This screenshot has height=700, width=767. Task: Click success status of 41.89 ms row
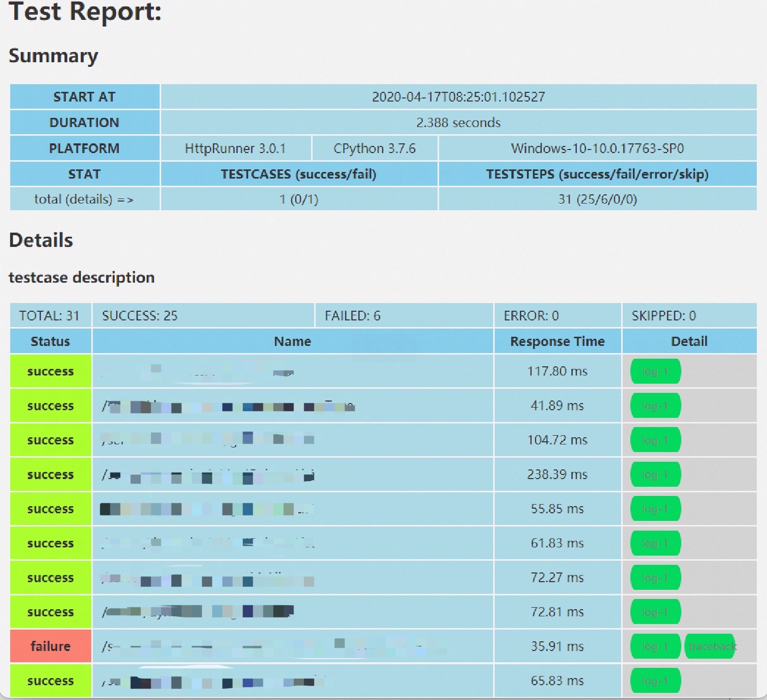click(50, 406)
